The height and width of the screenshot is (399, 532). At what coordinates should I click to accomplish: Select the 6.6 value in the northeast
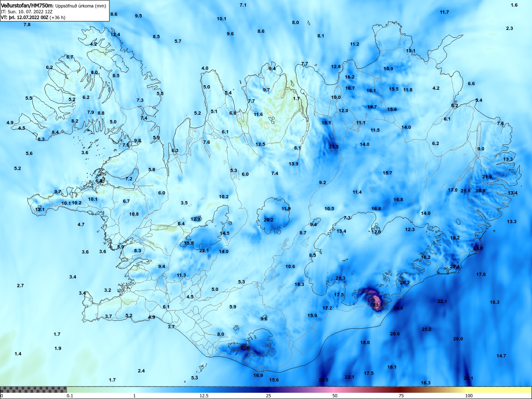[x=471, y=84]
